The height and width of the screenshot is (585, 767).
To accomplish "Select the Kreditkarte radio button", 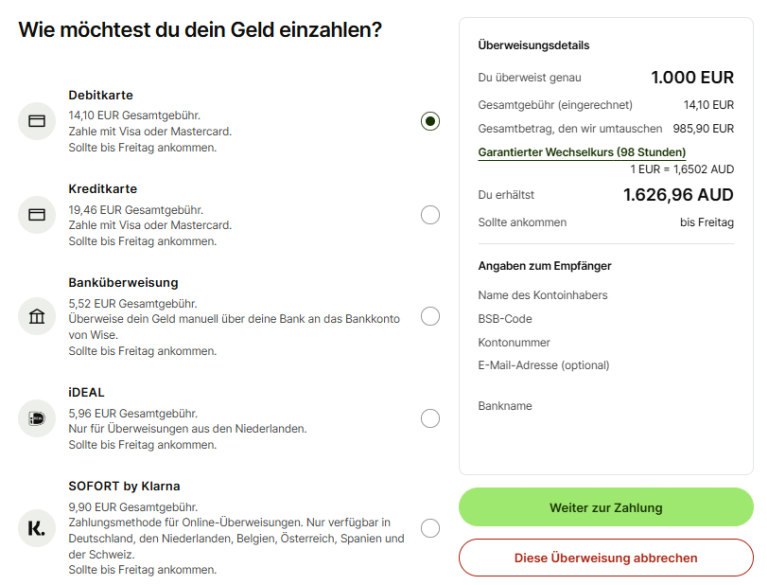I will coord(430,215).
